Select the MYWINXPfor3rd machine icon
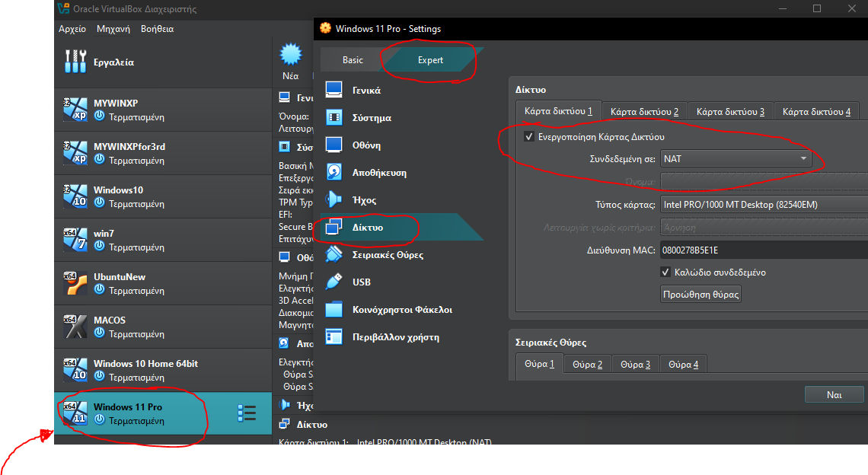The image size is (868, 475). tap(75, 153)
